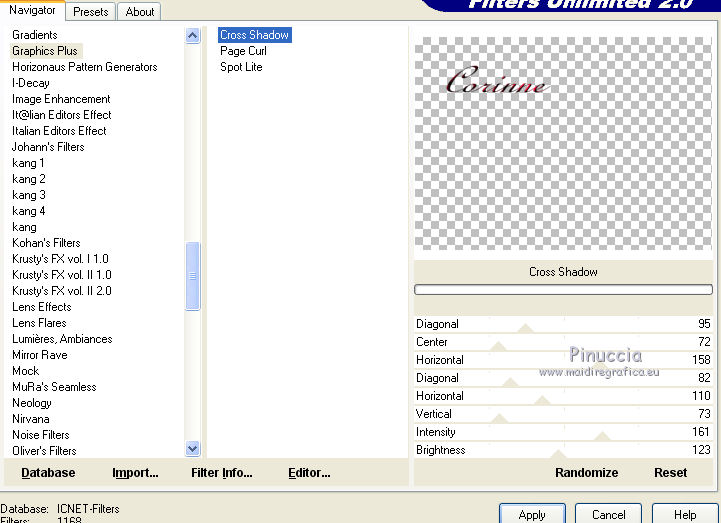Click the category list scrollbar thumb
721x523 pixels.
[x=193, y=276]
